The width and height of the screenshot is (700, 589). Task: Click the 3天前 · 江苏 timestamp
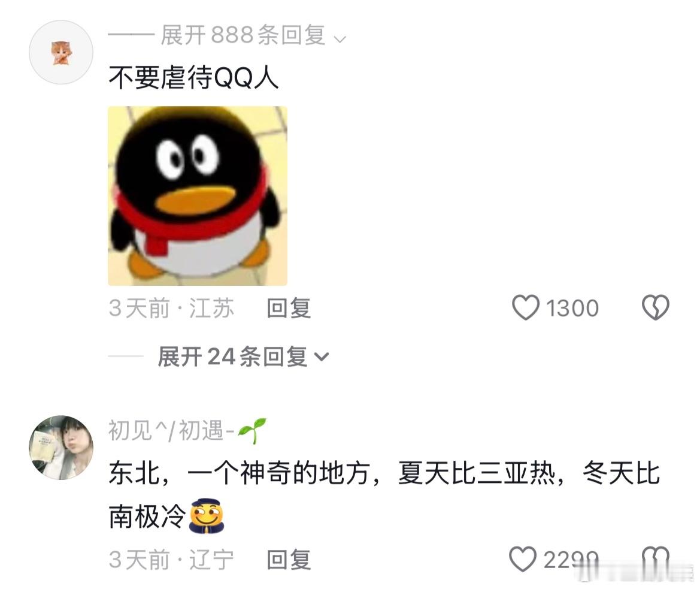click(171, 308)
